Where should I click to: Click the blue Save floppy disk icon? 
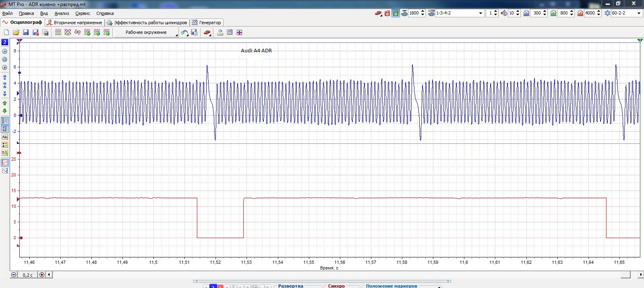26,33
